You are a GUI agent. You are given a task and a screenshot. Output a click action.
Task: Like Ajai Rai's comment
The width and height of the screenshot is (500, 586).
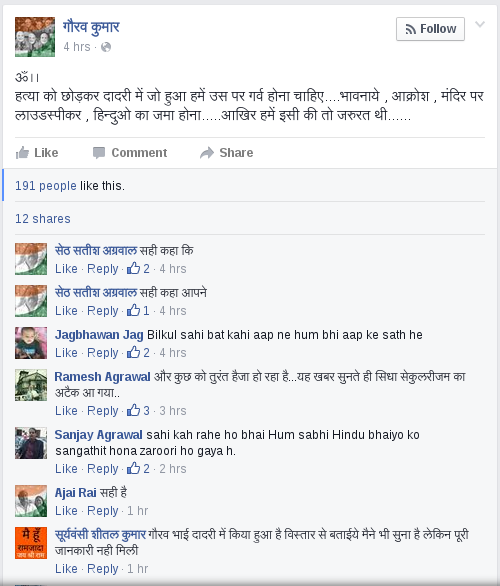point(66,511)
